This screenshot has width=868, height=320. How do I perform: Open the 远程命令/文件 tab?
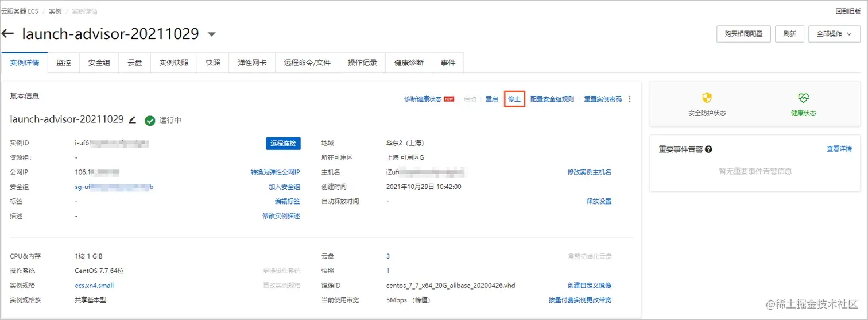307,63
